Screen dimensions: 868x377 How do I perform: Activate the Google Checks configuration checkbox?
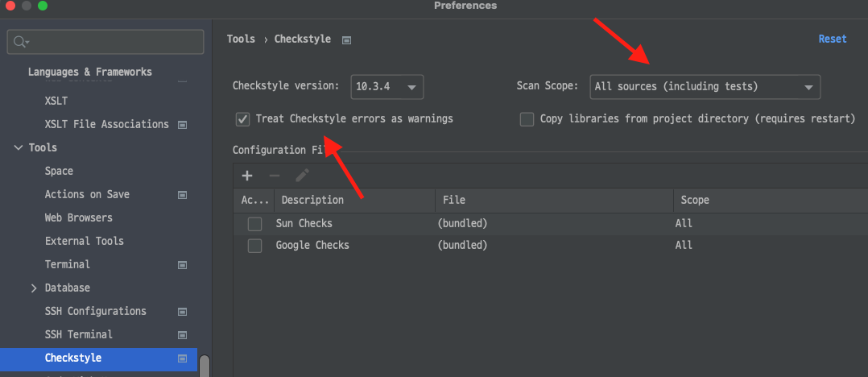tap(254, 246)
